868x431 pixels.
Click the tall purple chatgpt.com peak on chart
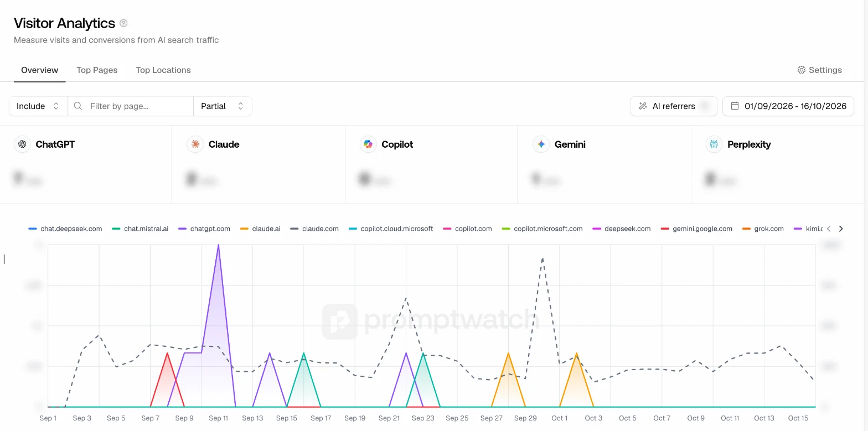click(219, 245)
